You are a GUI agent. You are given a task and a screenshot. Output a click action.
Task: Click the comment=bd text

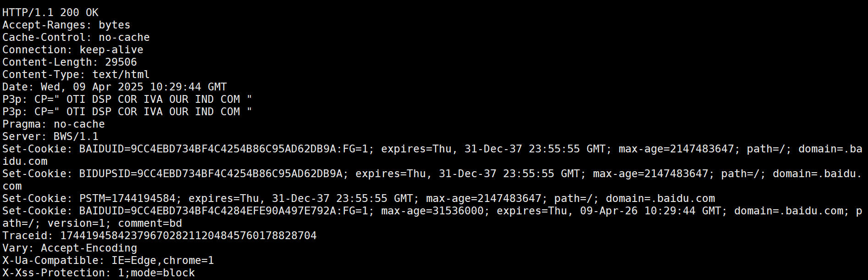[150, 223]
